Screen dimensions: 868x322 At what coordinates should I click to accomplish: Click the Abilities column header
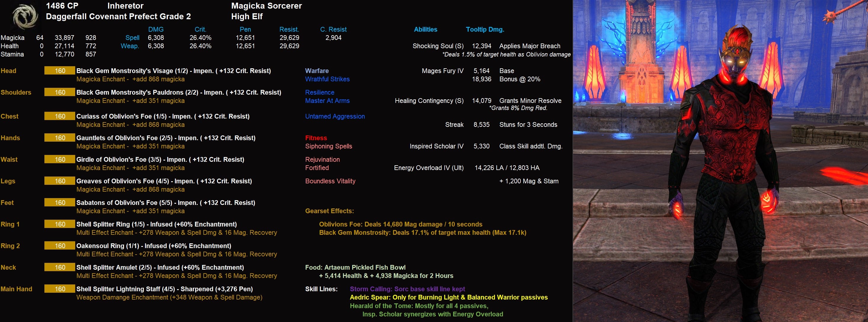(x=425, y=29)
